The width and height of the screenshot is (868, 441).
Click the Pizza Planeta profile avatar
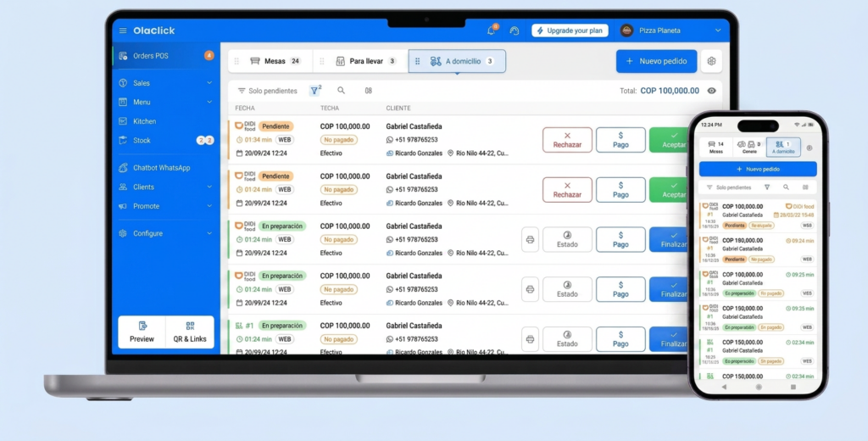[626, 31]
